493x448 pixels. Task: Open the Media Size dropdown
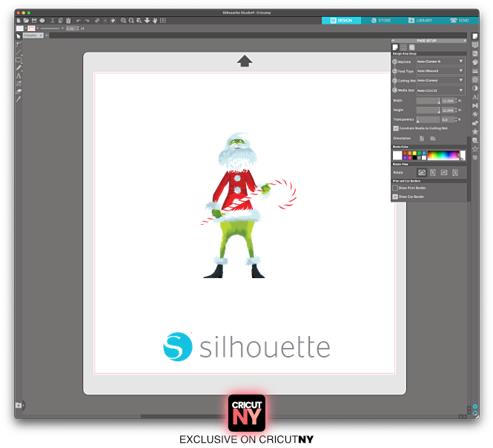pos(440,90)
